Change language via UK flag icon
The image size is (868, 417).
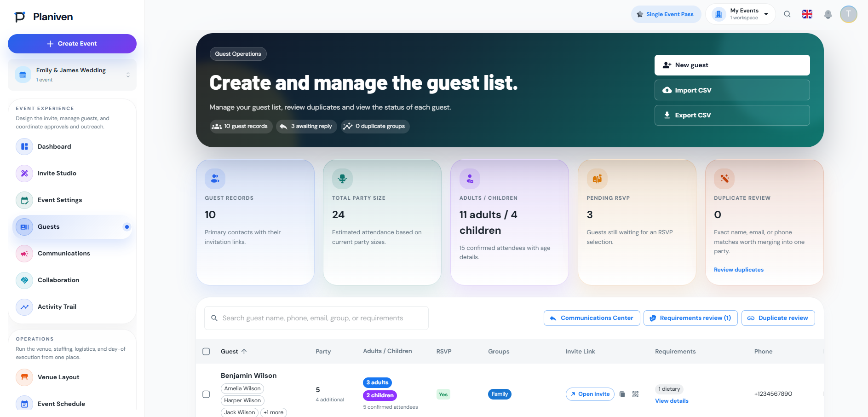tap(807, 14)
